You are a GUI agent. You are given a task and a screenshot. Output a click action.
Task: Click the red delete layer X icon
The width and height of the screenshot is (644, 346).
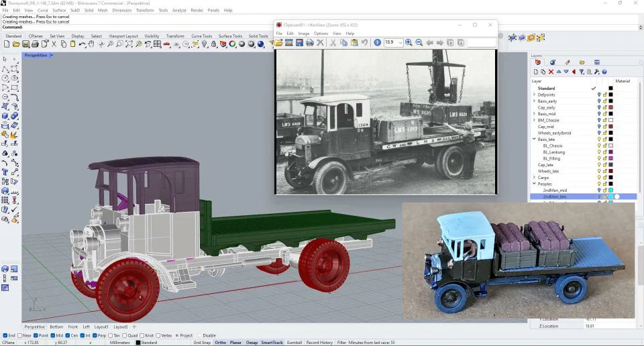point(551,72)
